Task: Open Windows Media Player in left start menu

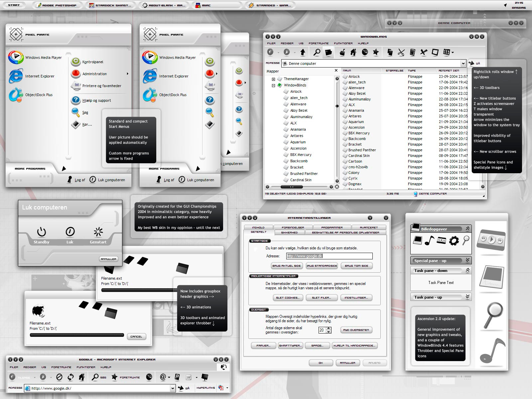Action: 35,58
